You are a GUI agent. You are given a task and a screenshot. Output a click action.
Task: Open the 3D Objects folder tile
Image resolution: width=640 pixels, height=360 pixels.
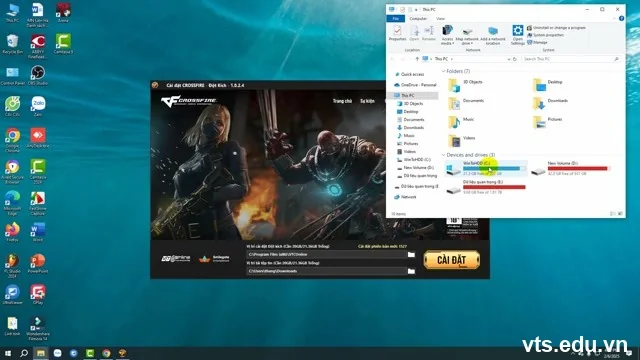click(466, 85)
